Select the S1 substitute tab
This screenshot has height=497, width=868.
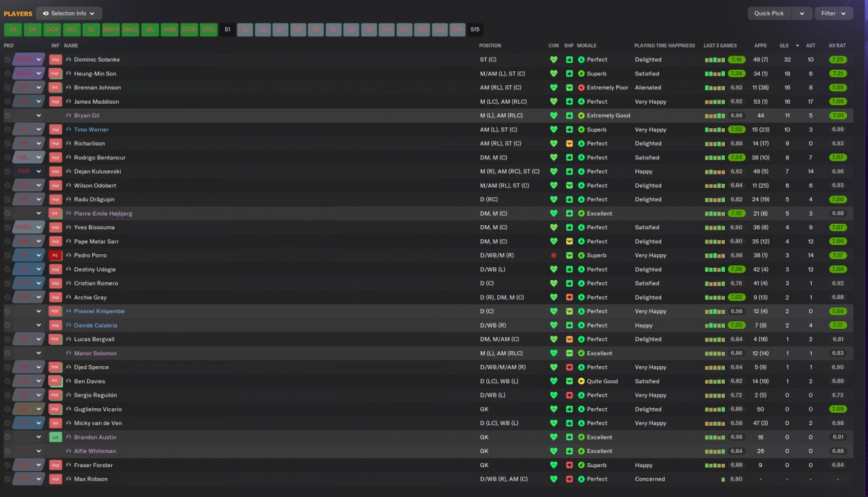[228, 29]
